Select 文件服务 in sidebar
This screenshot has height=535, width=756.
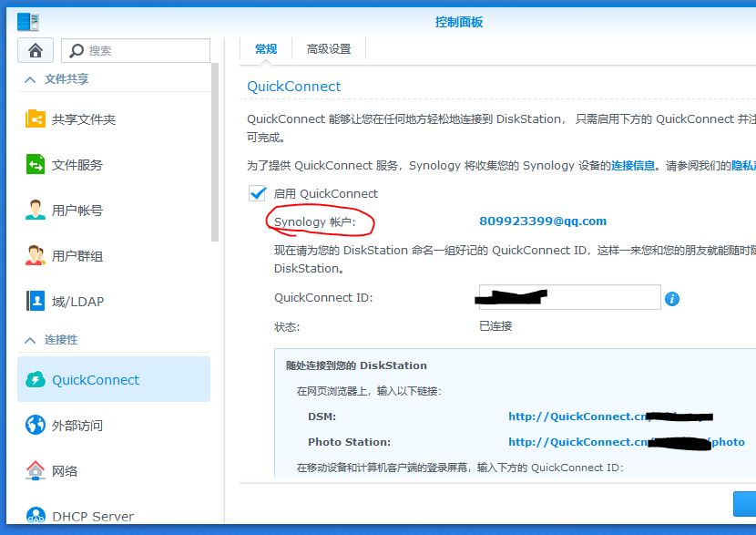click(77, 165)
